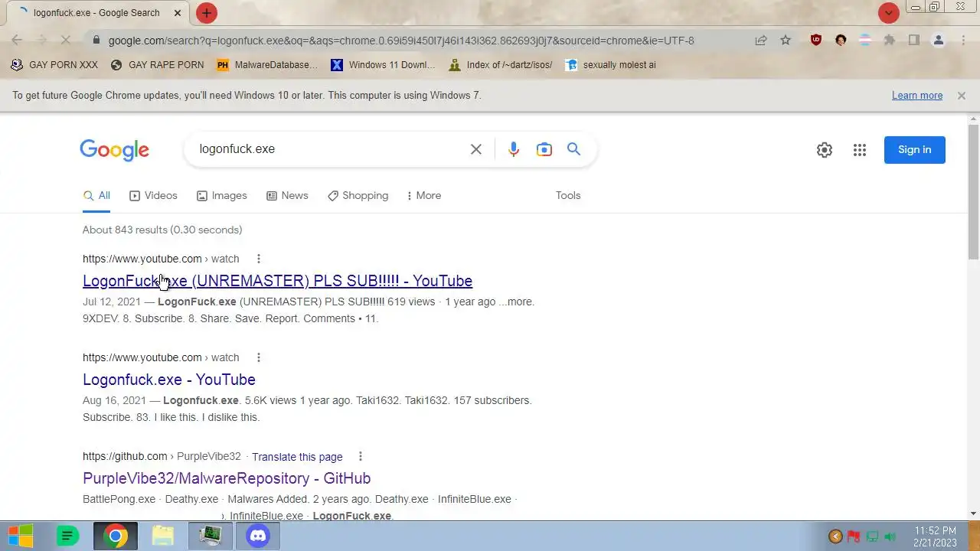The image size is (980, 551).
Task: Open the Windows Start menu
Action: pyautogui.click(x=21, y=536)
